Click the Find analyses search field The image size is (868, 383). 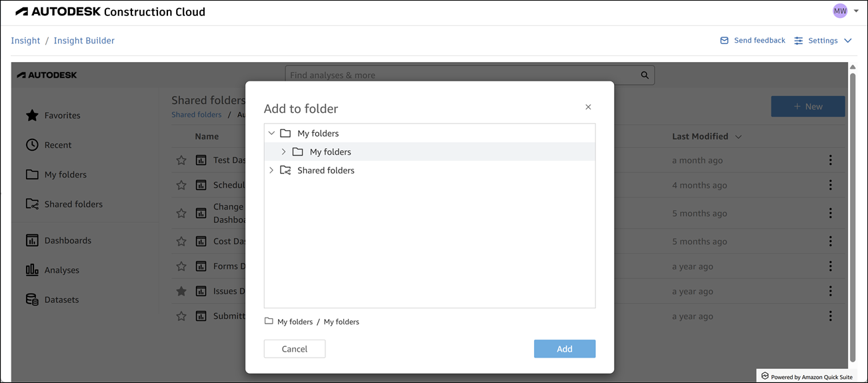click(460, 75)
